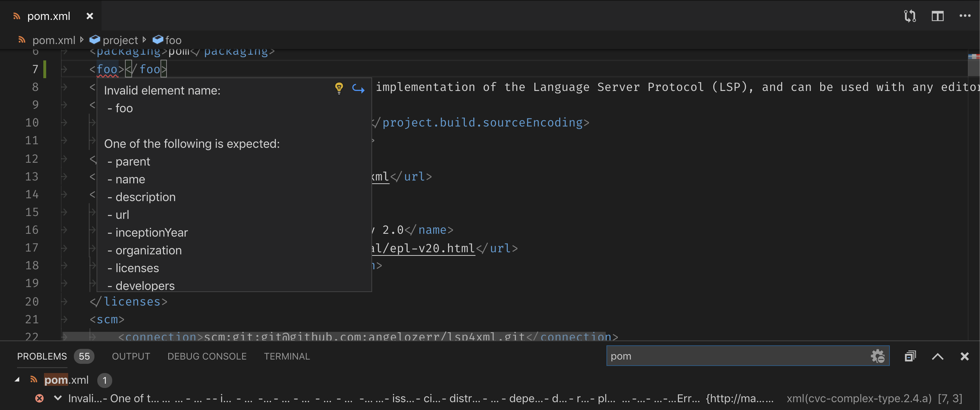980x410 pixels.
Task: Open the foo breadcrumb segment
Action: (x=173, y=40)
